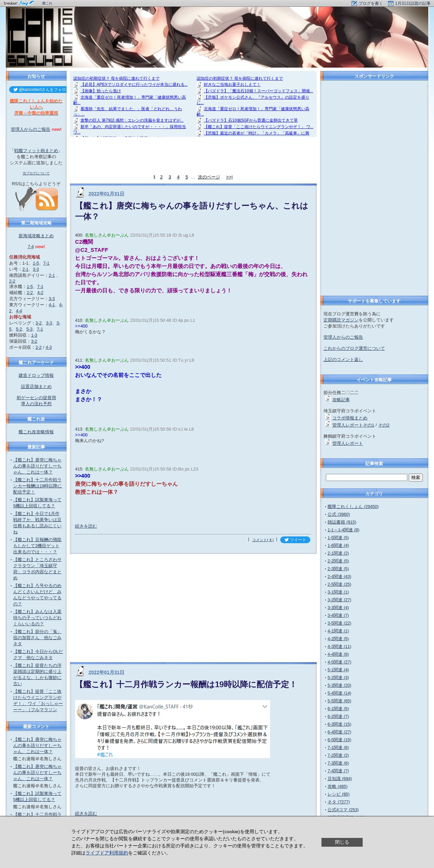Open category 艦隊これくしょん (29450)
The width and height of the screenshot is (434, 868).
coord(353,507)
